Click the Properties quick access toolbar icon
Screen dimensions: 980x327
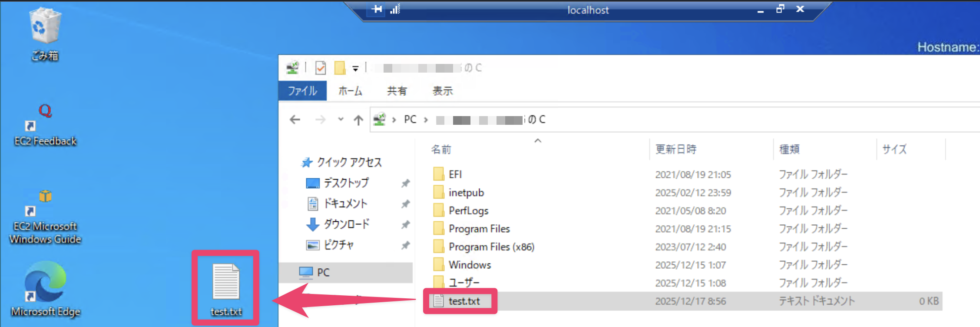(321, 68)
